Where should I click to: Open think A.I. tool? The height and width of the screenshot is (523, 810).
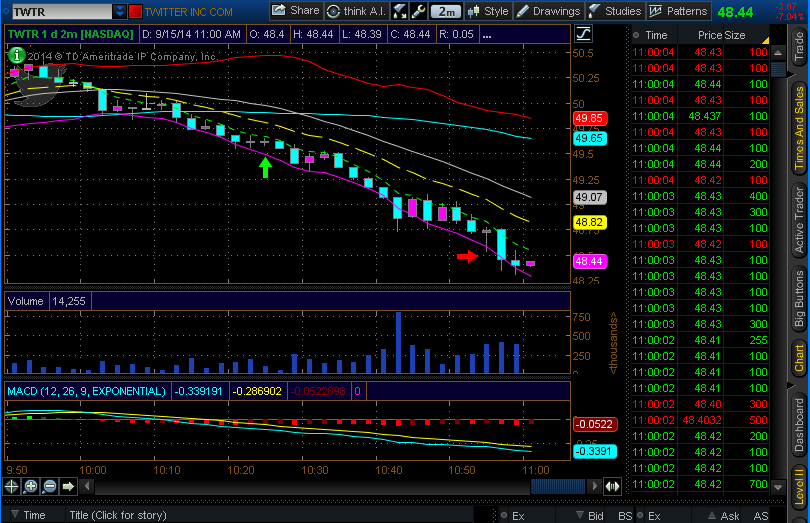pos(356,11)
